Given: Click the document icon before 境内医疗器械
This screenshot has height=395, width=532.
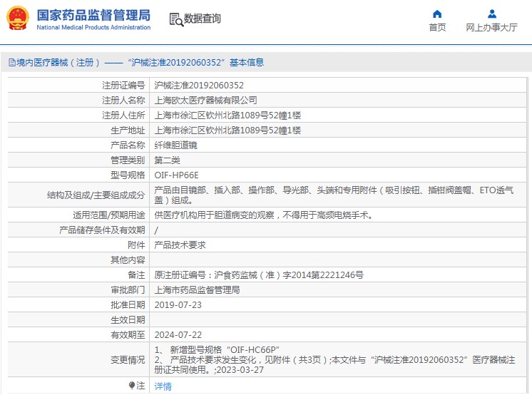Looking at the screenshot, I should tap(12, 63).
